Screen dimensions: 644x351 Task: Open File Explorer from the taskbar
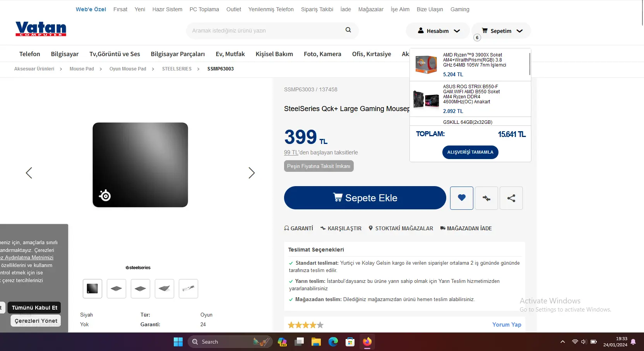(316, 342)
